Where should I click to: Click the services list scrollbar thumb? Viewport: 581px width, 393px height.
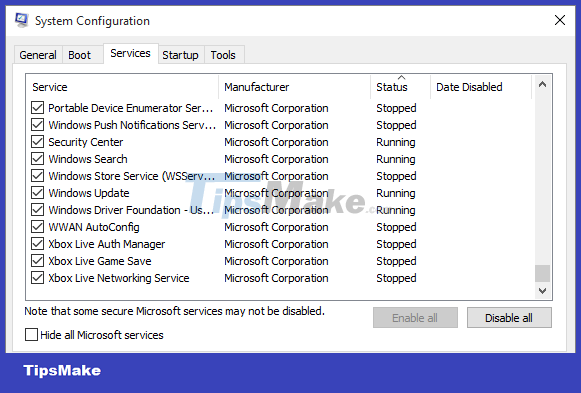coord(542,273)
